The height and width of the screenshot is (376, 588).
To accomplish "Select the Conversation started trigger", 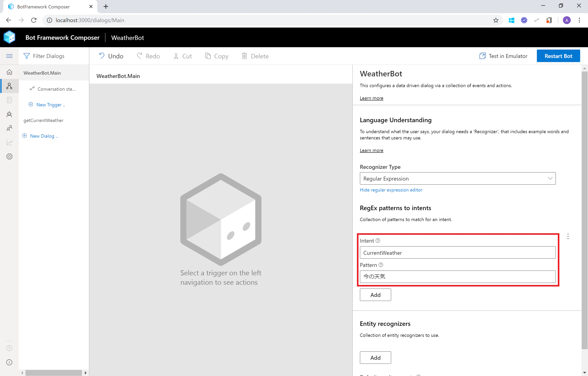I will [x=54, y=89].
